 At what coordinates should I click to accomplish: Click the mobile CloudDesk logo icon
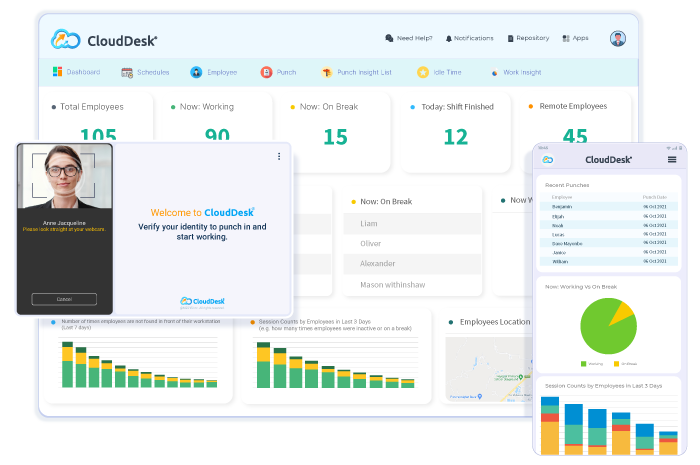548,160
